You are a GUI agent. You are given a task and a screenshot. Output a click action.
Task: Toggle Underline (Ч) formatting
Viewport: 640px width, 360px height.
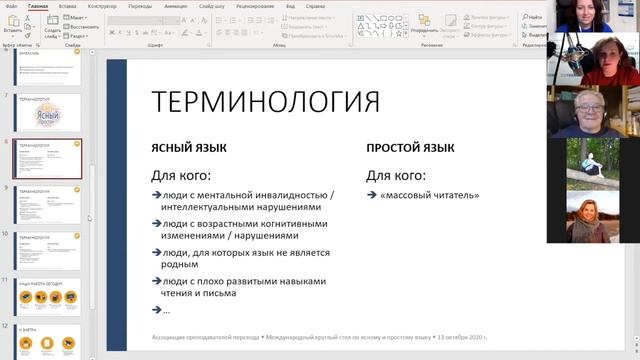(x=128, y=33)
